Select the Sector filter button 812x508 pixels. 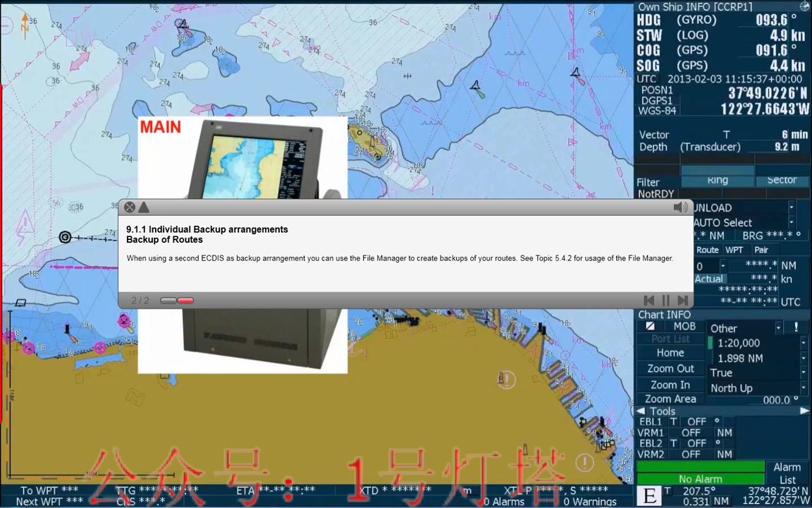tap(782, 181)
